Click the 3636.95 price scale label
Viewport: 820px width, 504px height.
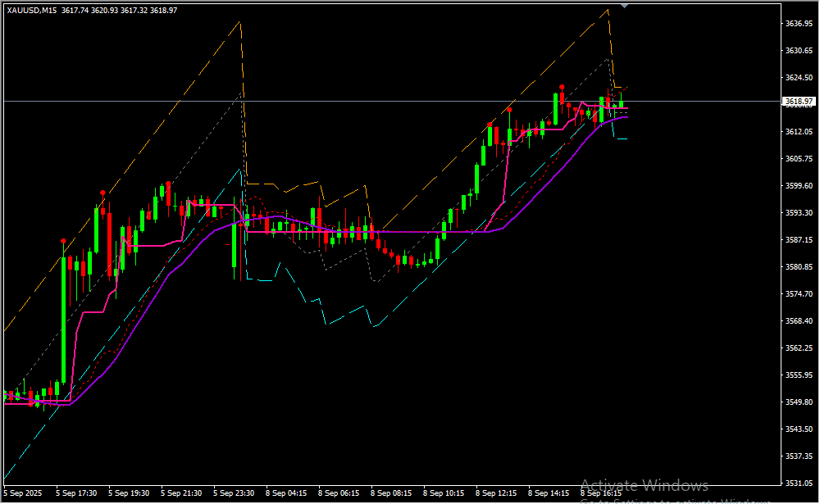797,24
